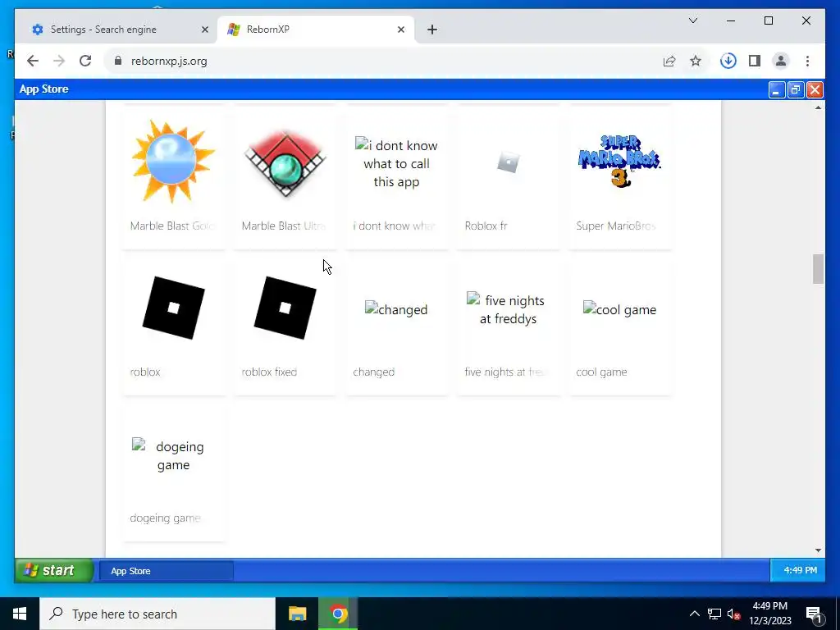The width and height of the screenshot is (840, 630).
Task: Select the 'Super MarioBros' caption text
Action: pyautogui.click(x=616, y=226)
